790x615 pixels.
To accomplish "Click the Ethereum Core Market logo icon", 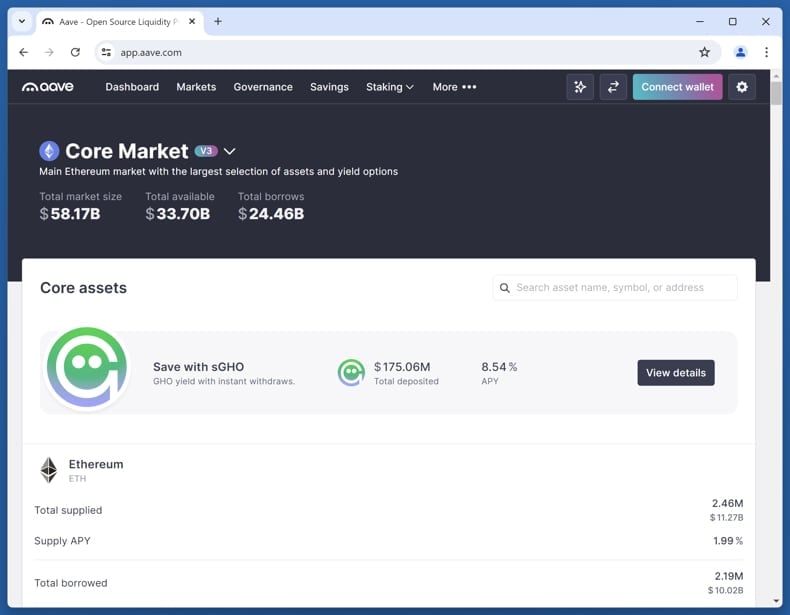I will tap(49, 151).
